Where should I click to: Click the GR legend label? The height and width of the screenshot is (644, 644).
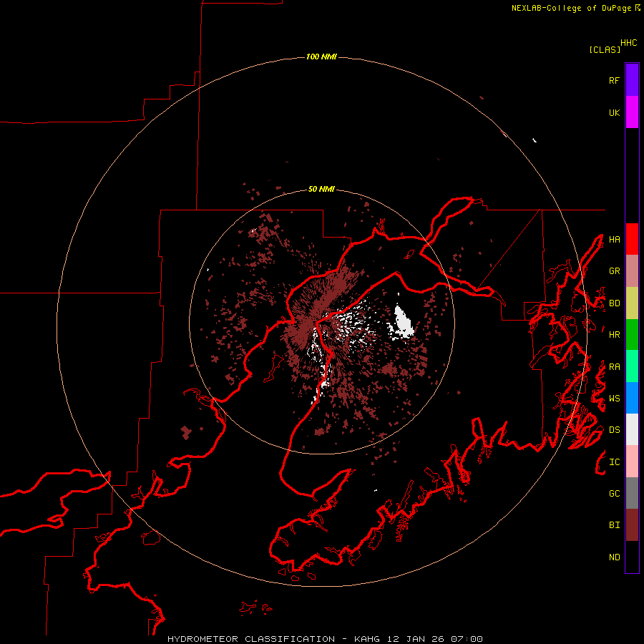[x=615, y=271]
